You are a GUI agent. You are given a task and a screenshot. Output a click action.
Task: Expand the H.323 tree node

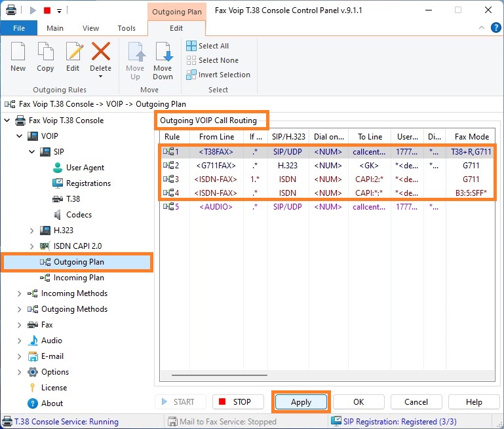pyautogui.click(x=32, y=231)
